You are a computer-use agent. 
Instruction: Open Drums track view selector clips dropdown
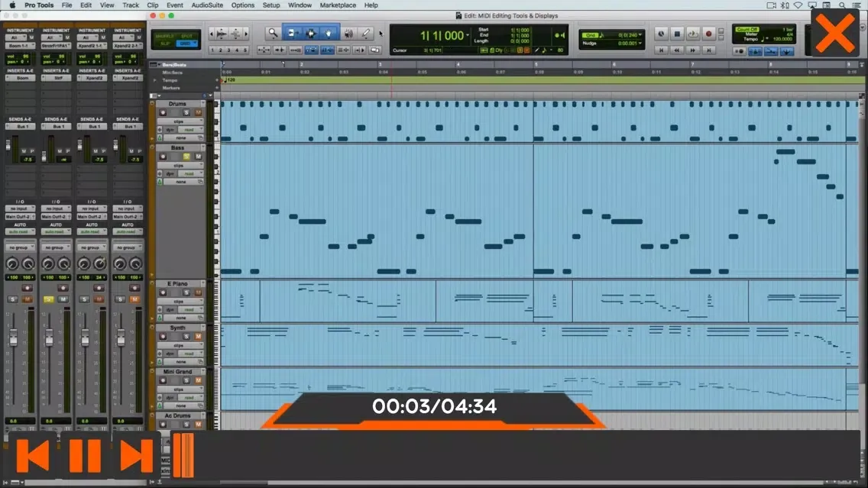(180, 121)
